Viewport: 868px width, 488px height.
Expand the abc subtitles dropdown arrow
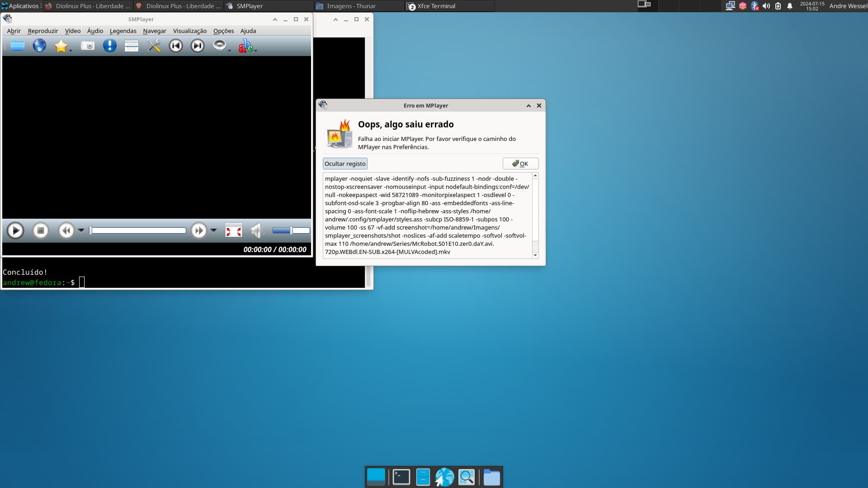[x=256, y=51]
